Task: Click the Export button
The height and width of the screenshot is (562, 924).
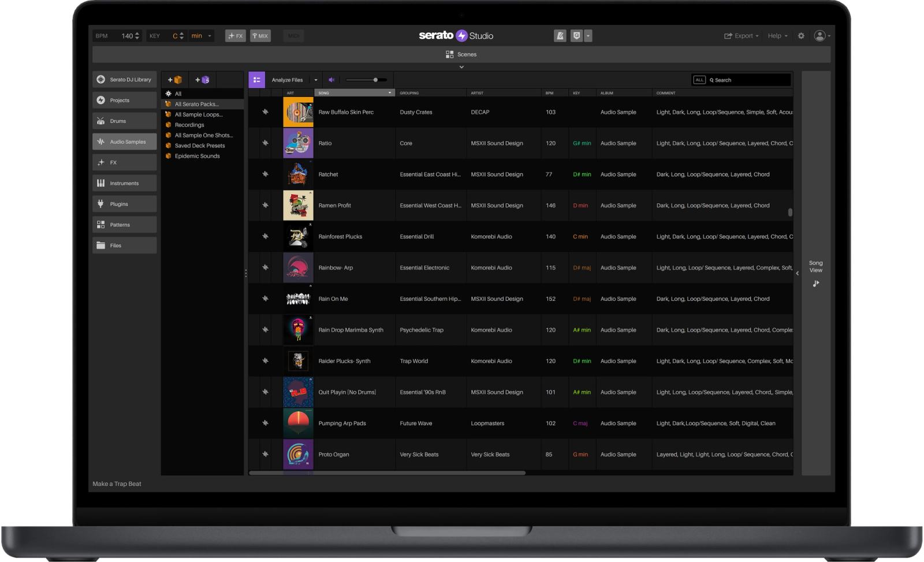Action: tap(741, 35)
